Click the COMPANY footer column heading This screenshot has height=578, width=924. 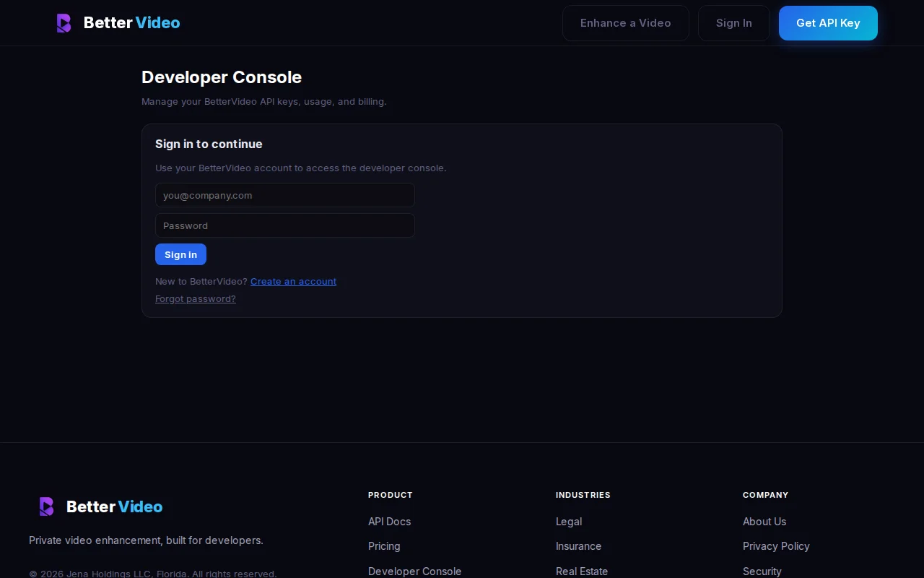click(765, 495)
